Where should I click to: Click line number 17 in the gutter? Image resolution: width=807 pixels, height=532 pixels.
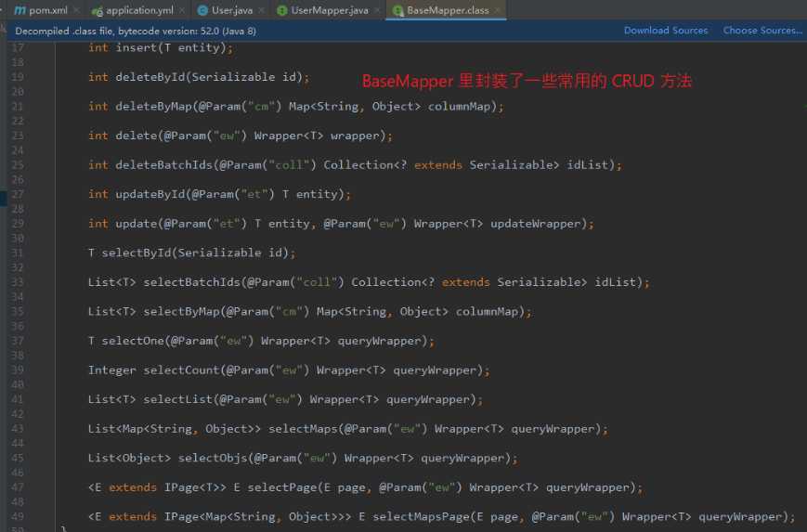(18, 47)
